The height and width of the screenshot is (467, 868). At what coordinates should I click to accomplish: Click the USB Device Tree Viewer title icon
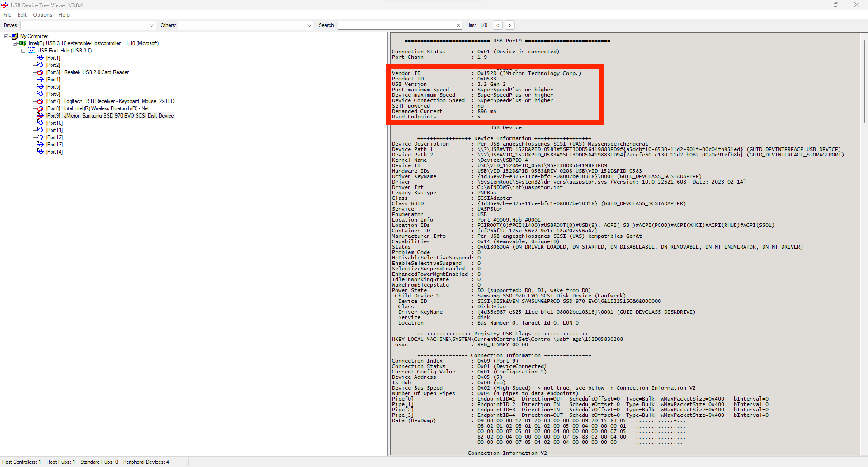pyautogui.click(x=5, y=5)
